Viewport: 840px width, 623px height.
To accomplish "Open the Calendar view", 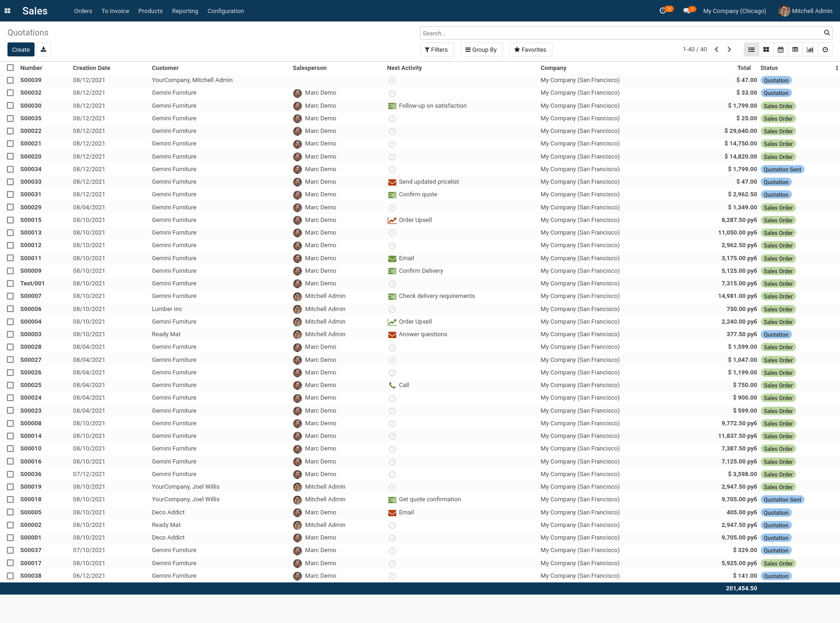I will coord(780,49).
